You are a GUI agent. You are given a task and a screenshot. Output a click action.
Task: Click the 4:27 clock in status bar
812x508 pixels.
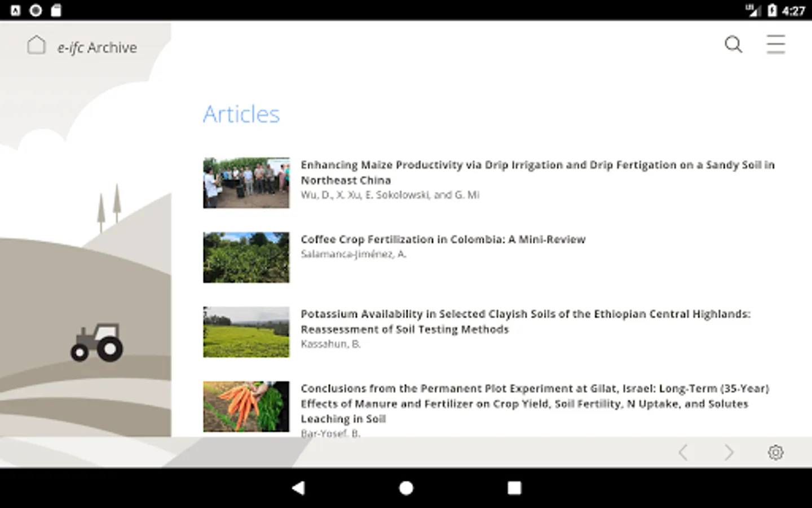click(x=794, y=11)
